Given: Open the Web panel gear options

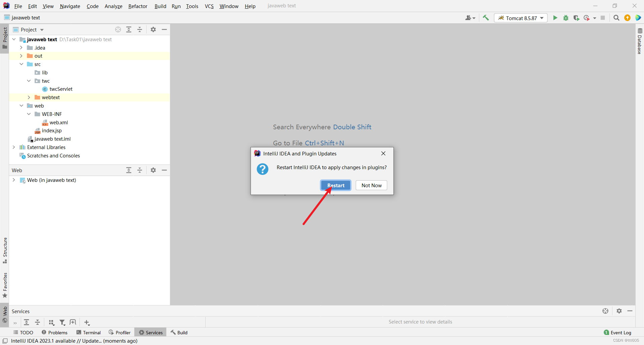Looking at the screenshot, I should pyautogui.click(x=153, y=170).
